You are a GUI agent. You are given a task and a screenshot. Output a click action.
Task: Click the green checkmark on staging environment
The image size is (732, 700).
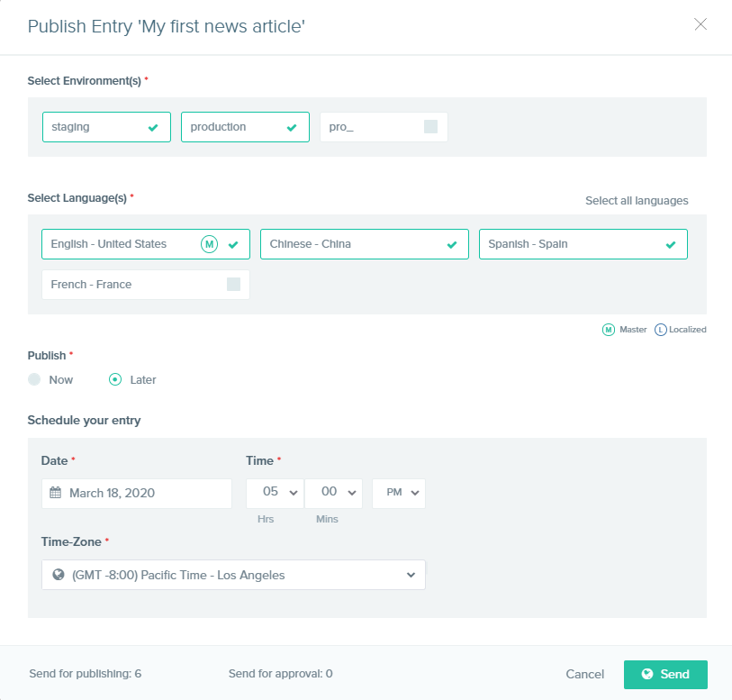pos(153,126)
